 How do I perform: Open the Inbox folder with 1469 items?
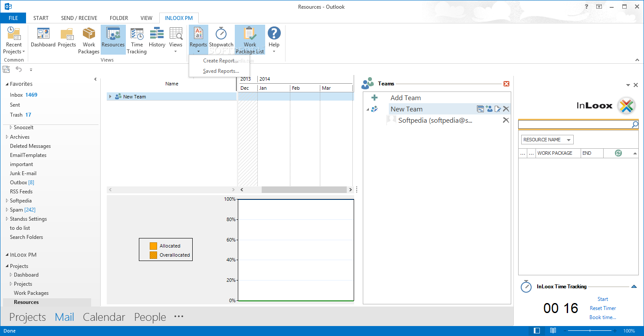point(23,95)
